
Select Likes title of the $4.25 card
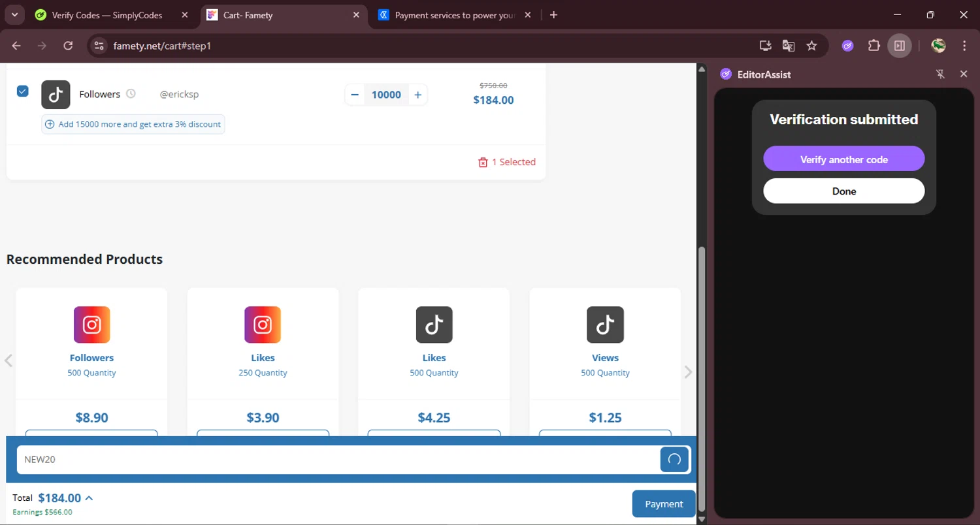[434, 358]
